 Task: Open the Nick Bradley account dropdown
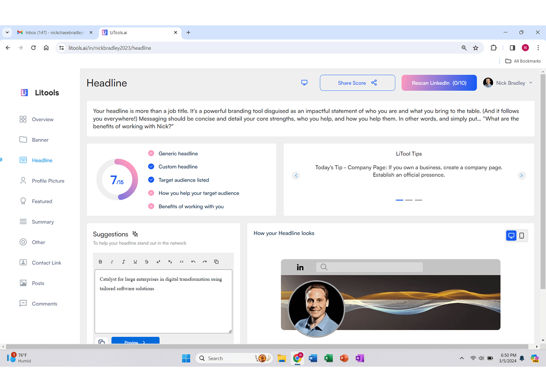pos(508,83)
